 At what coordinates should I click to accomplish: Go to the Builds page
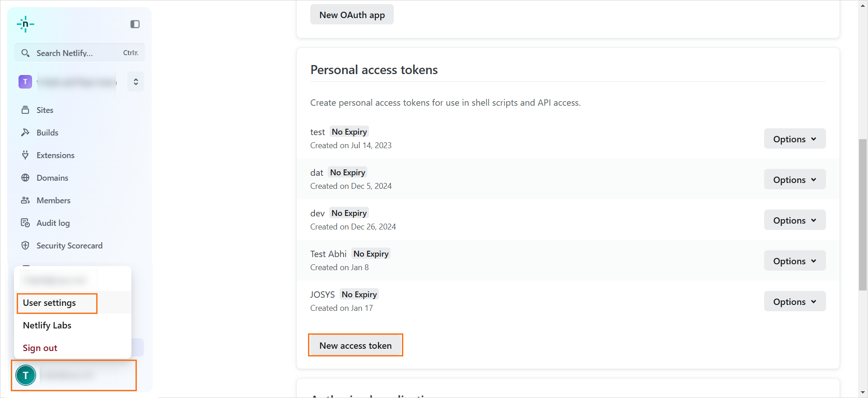[x=47, y=132]
